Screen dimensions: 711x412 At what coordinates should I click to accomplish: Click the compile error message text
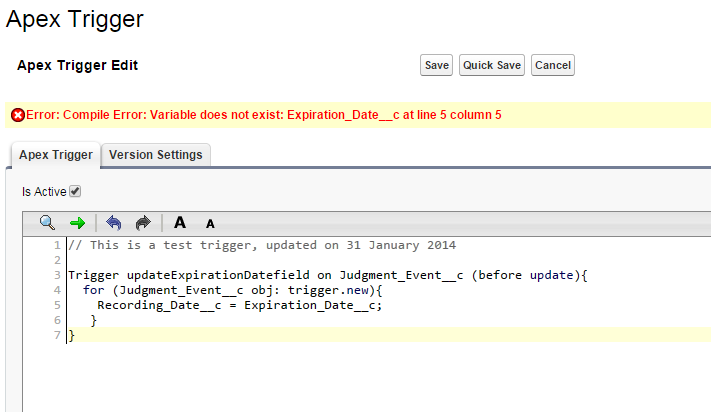264,115
